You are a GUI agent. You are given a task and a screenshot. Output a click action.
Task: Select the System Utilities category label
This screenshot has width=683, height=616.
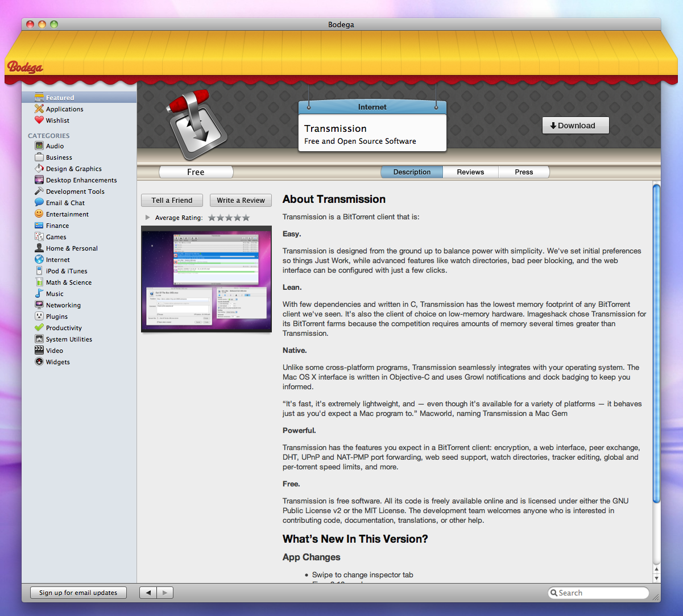69,339
